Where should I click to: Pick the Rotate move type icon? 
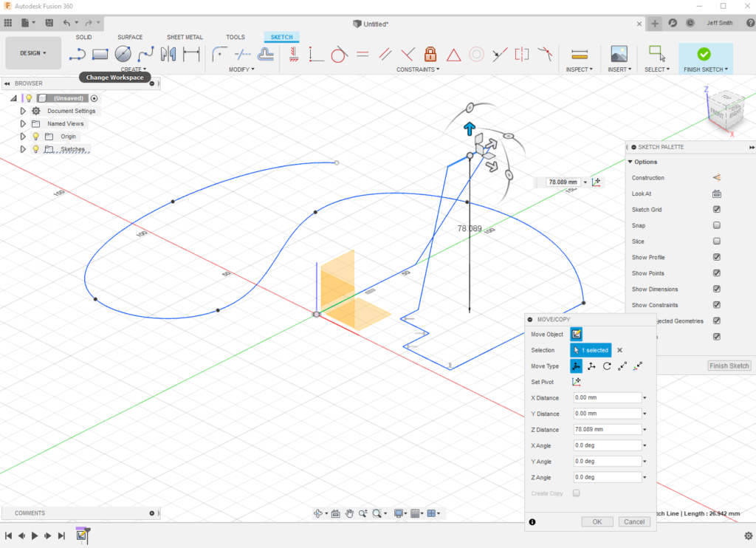[607, 366]
